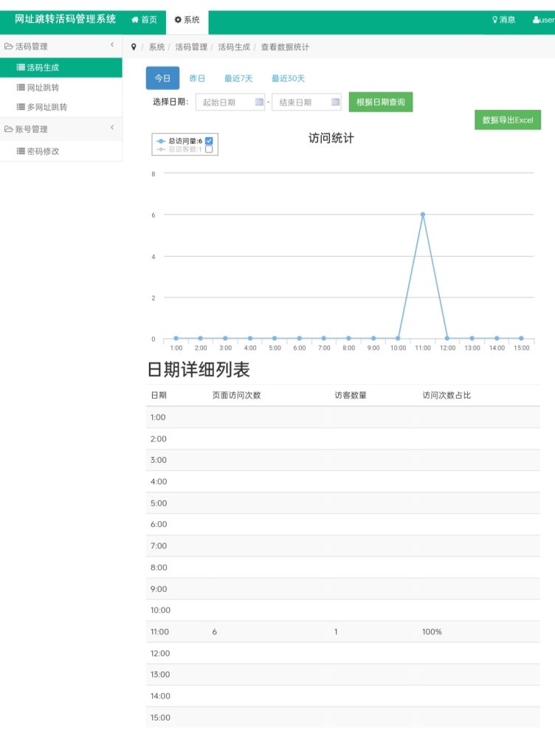555x756 pixels.
Task: Collapse the 账号管理 sidebar section arrow
Action: pyautogui.click(x=112, y=128)
